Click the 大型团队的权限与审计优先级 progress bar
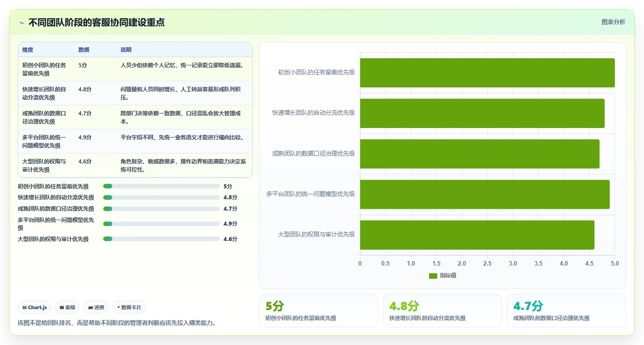The height and width of the screenshot is (345, 644). 161,239
